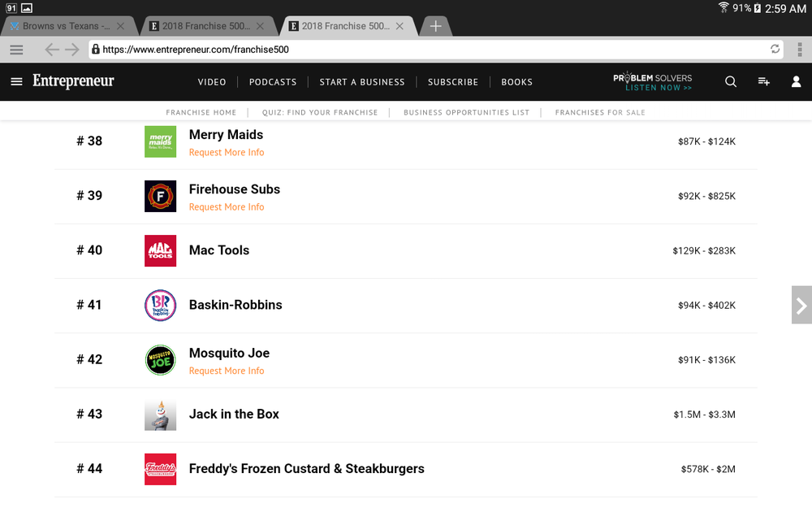The height and width of the screenshot is (508, 812).
Task: Expand the right-side next arrow panel
Action: pyautogui.click(x=801, y=305)
